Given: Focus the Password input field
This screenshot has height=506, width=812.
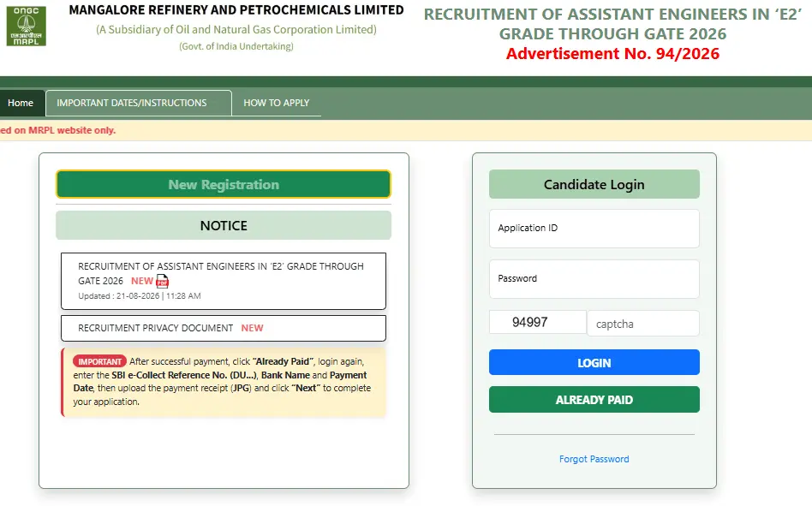Looking at the screenshot, I should pos(594,279).
